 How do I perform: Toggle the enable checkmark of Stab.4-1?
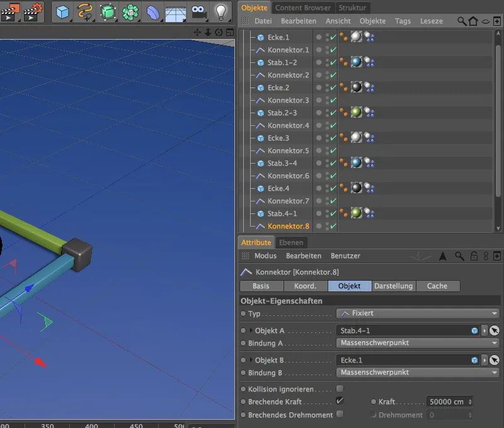tap(333, 213)
